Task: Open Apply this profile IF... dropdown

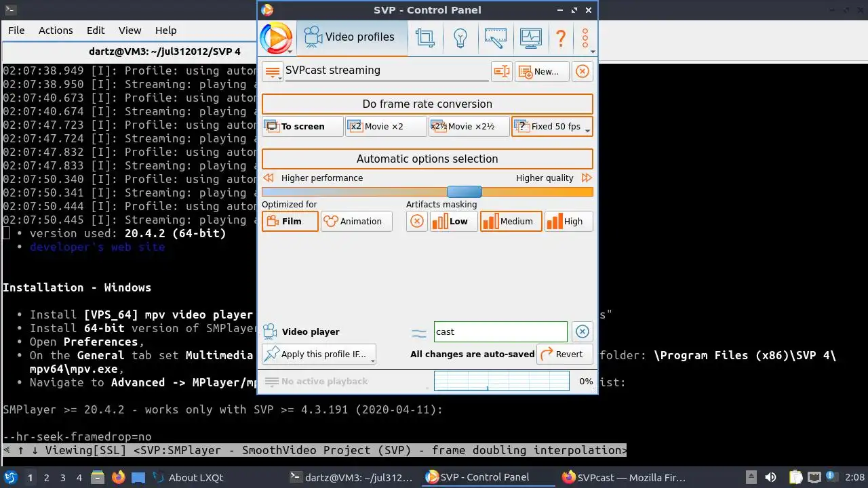Action: point(319,354)
